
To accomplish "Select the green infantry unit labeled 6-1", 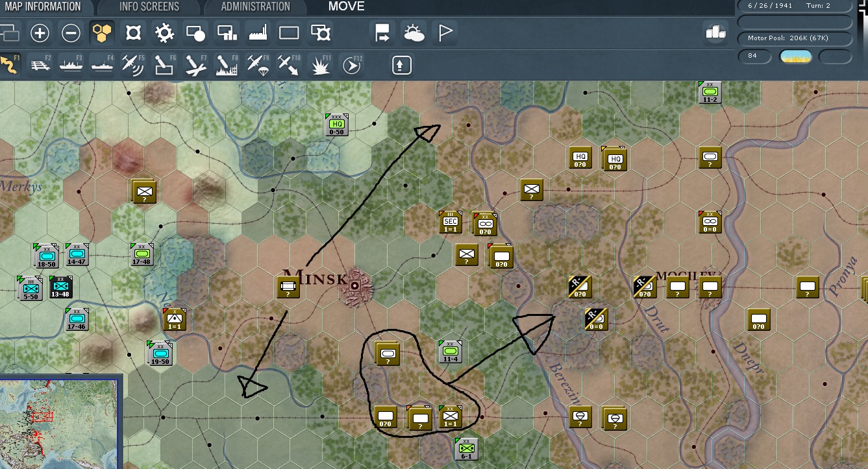I will point(466,449).
